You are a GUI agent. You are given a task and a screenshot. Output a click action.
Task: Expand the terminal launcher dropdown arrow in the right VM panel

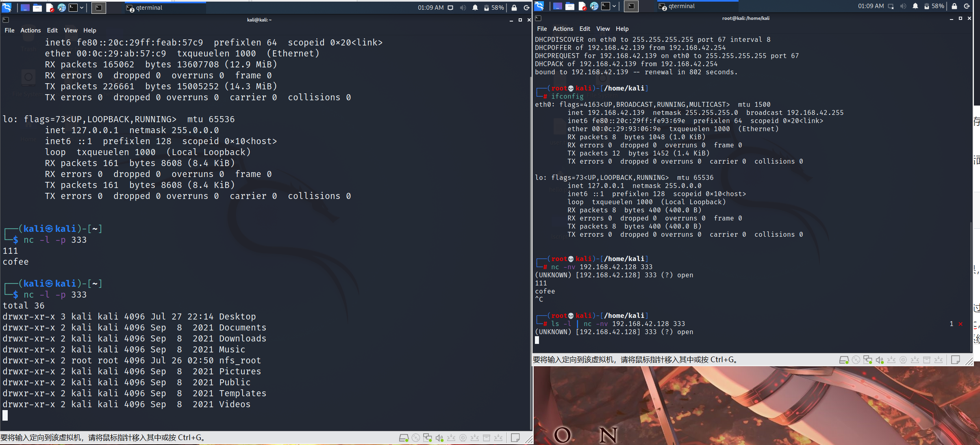(614, 6)
